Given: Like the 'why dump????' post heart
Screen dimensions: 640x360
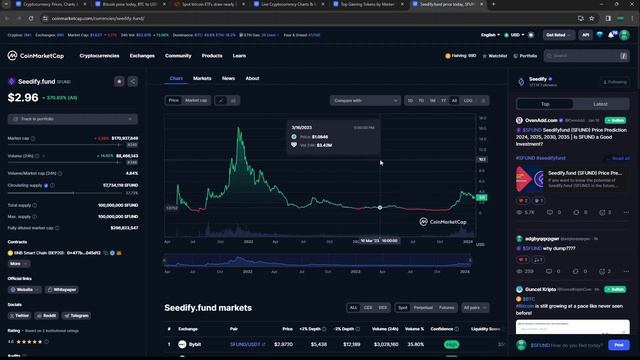Looking at the screenshot, I should (521, 260).
